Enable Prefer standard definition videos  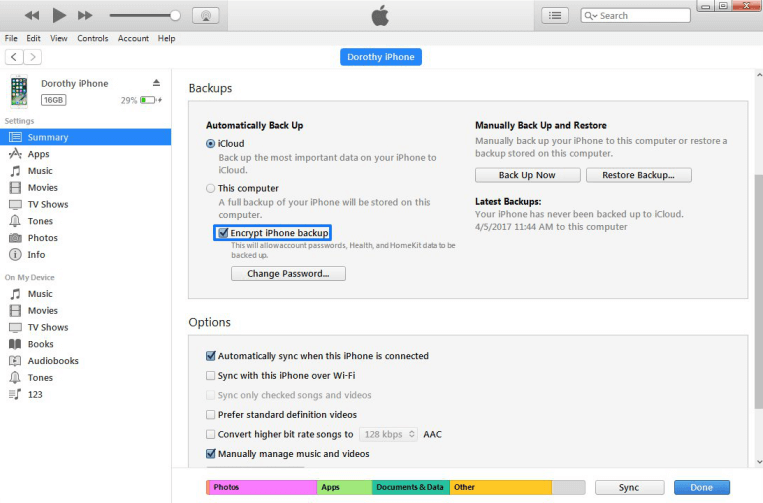pyautogui.click(x=210, y=415)
